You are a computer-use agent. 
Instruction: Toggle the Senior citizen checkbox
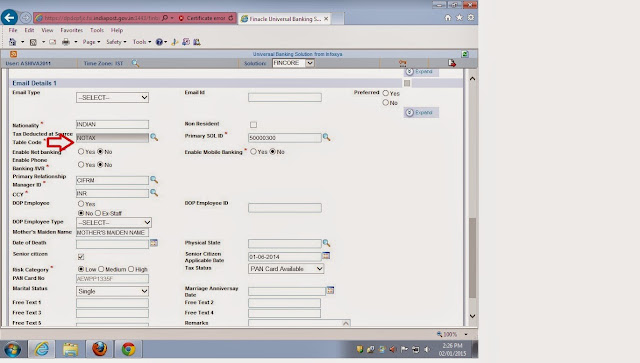click(x=81, y=257)
